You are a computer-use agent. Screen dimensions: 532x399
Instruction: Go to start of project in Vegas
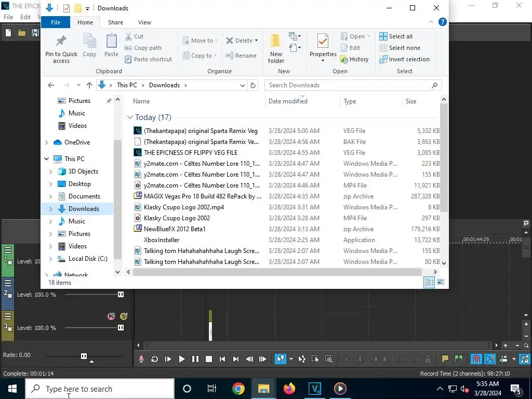pos(222,359)
